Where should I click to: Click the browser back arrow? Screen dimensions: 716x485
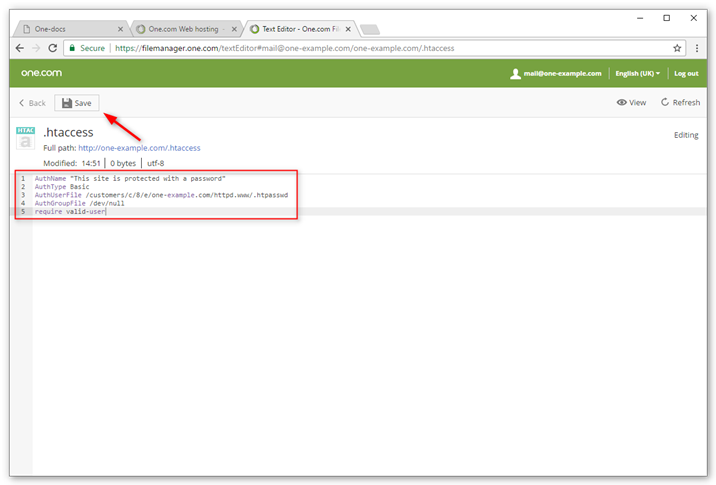pyautogui.click(x=20, y=48)
